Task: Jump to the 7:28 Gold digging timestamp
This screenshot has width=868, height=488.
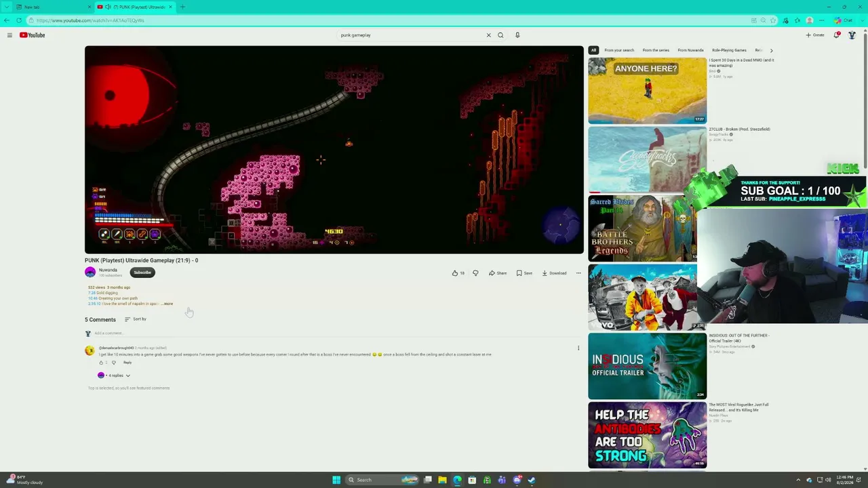Action: click(x=91, y=293)
